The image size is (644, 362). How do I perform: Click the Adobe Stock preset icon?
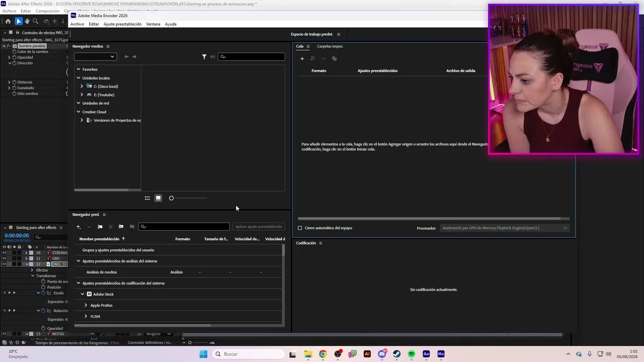pos(89,294)
